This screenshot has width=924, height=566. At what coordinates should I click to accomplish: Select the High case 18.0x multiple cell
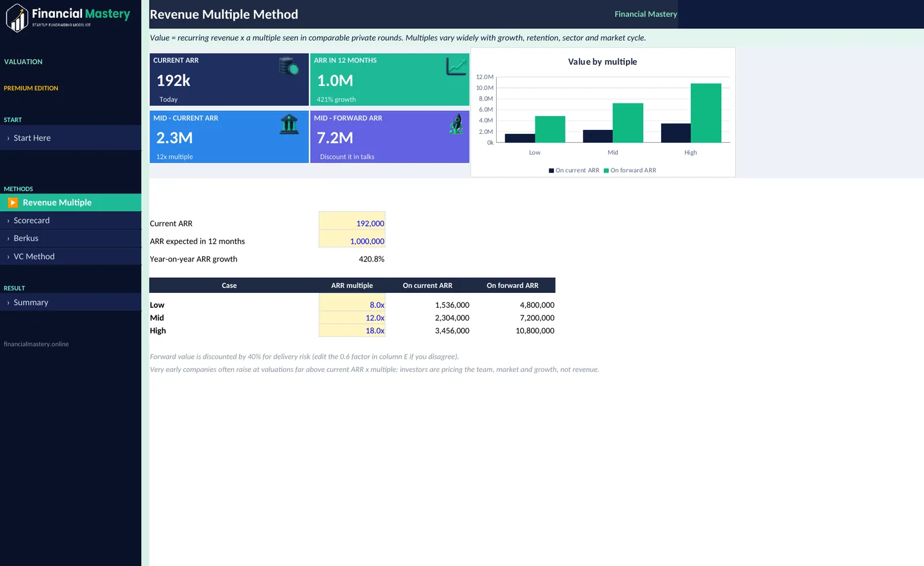point(352,331)
